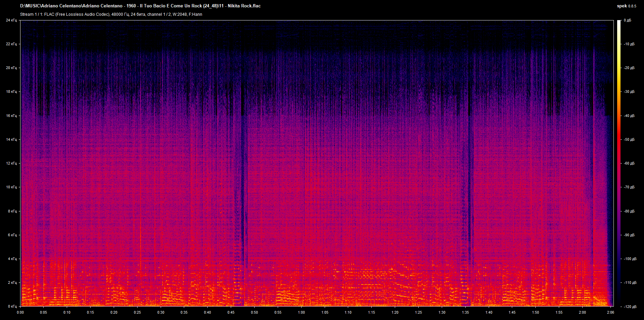Click the 2:00 time axis label
Screen dimensions: 644x320
coord(583,313)
